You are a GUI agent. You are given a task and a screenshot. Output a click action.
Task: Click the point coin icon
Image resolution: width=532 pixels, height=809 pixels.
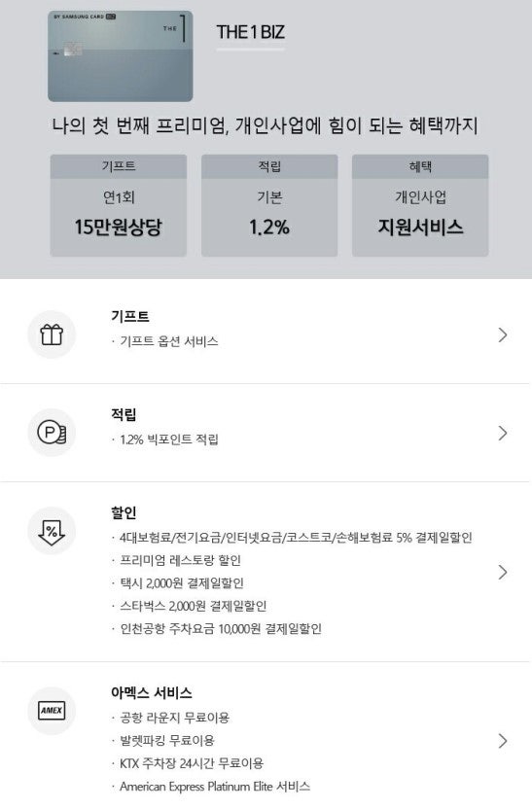point(52,433)
